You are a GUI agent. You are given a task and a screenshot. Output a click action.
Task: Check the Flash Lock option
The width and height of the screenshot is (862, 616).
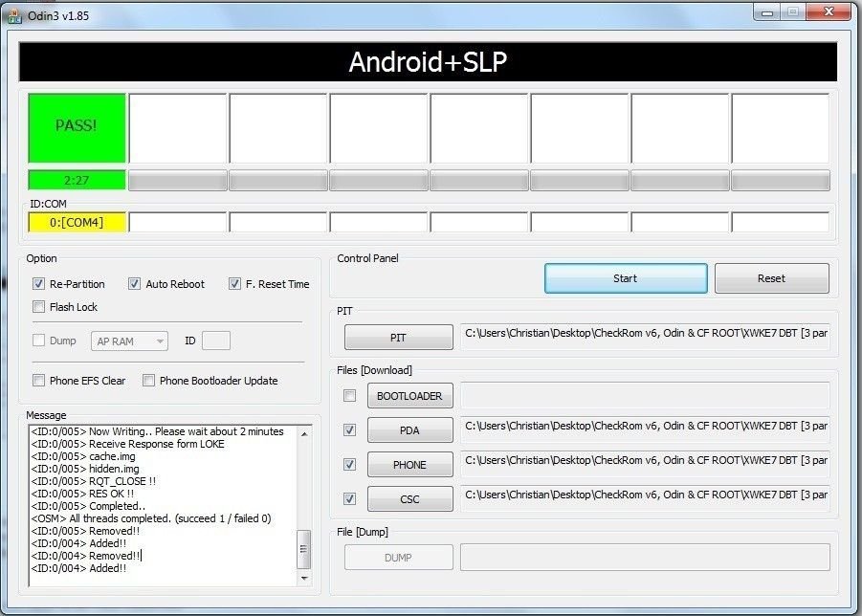(38, 307)
